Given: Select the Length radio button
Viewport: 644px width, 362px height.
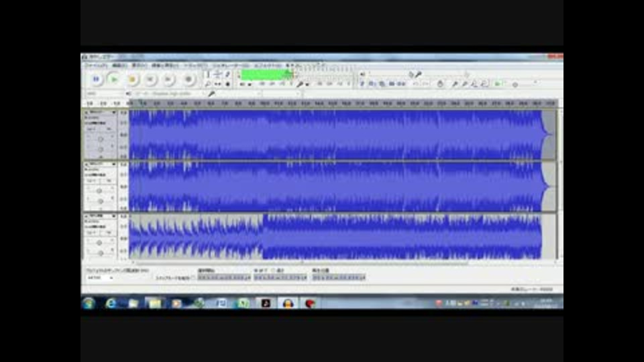Looking at the screenshot, I should (x=273, y=271).
